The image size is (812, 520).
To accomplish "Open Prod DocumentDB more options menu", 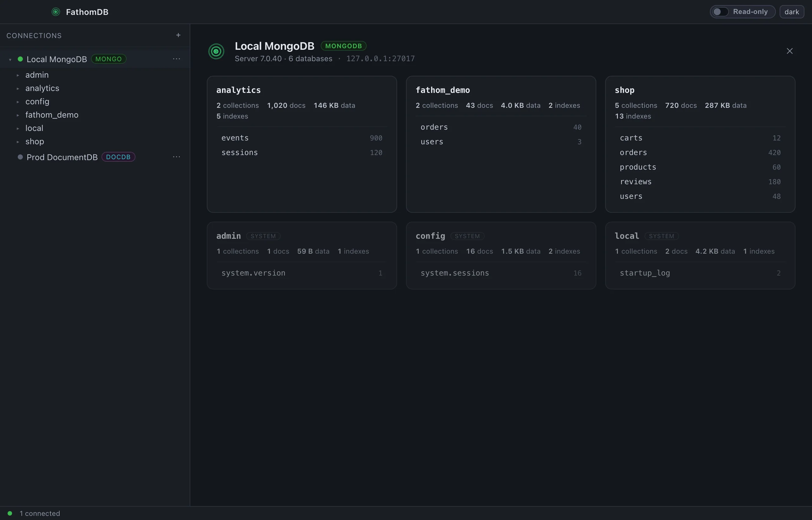I will point(176,157).
